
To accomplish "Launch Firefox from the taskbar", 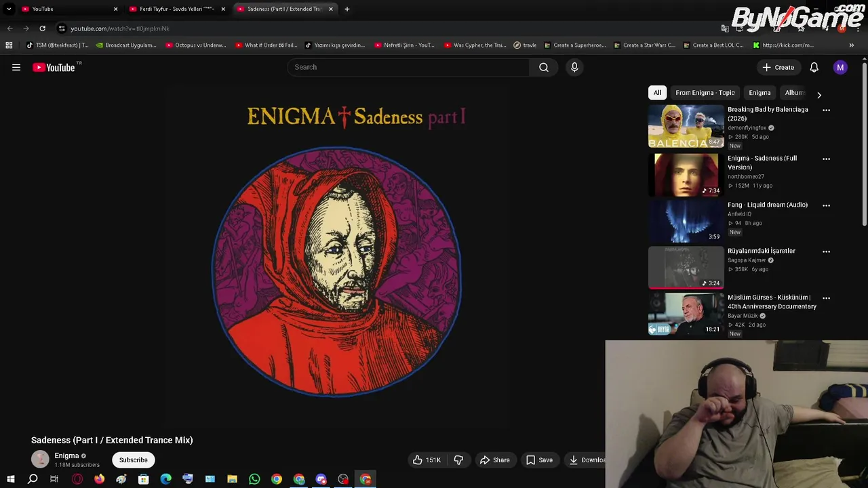I will coord(100,479).
